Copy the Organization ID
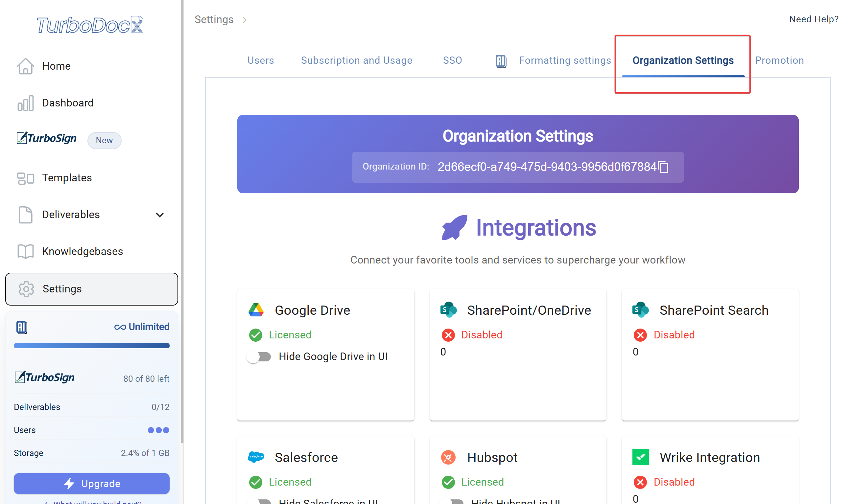 (663, 167)
